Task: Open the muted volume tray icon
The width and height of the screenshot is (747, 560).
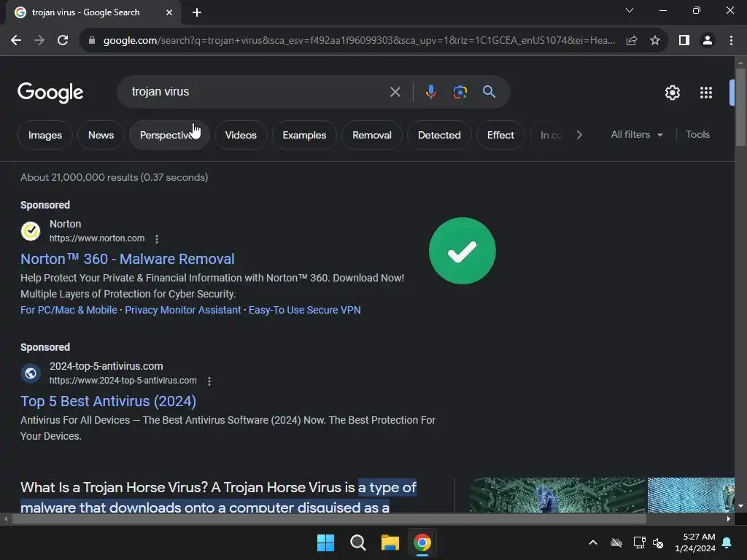Action: pos(659,542)
